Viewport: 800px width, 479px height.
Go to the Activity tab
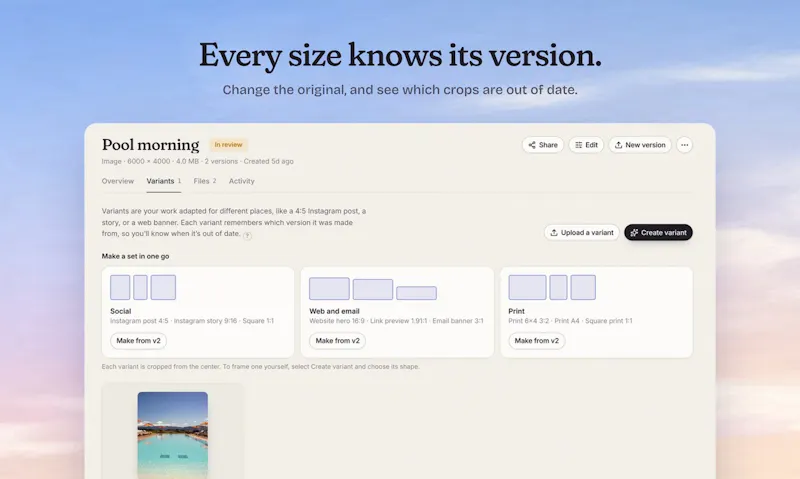[241, 181]
